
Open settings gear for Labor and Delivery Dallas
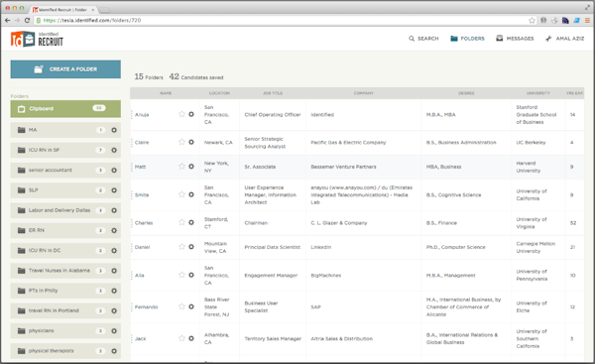[x=114, y=210]
